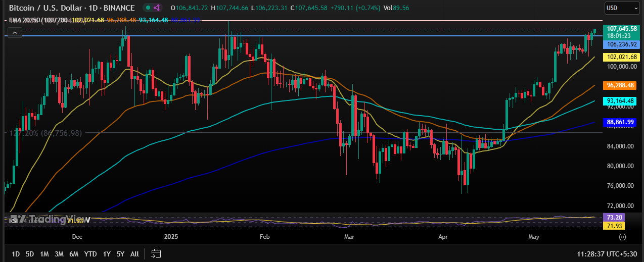The image size is (644, 262).
Task: Click the Dec label on time axis
Action: 77,236
